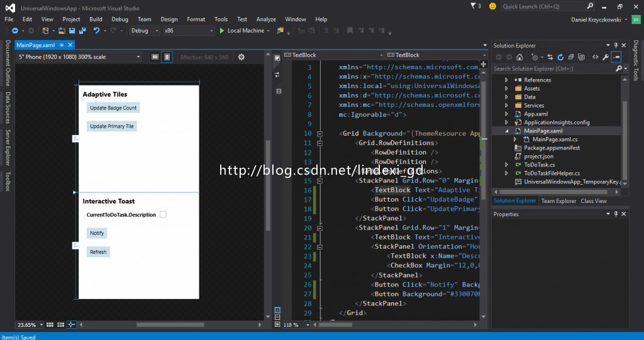Click the Solution Explorer Home icon
644x340 pixels.
[x=519, y=57]
